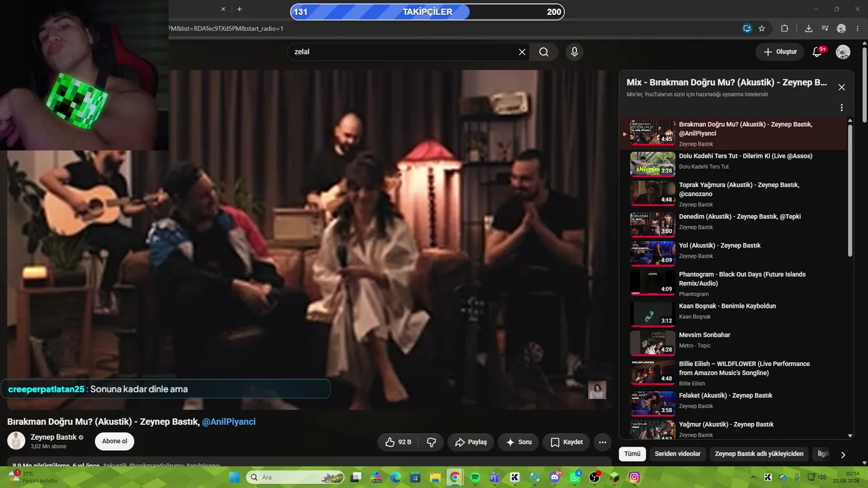Open the Mix playlist options menu
Viewport: 868px width, 488px height.
tap(842, 108)
